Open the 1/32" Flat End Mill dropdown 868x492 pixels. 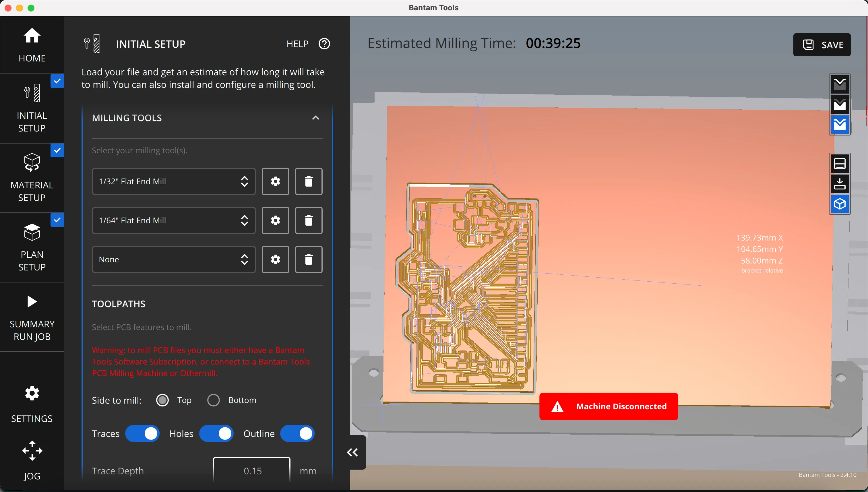click(x=174, y=181)
